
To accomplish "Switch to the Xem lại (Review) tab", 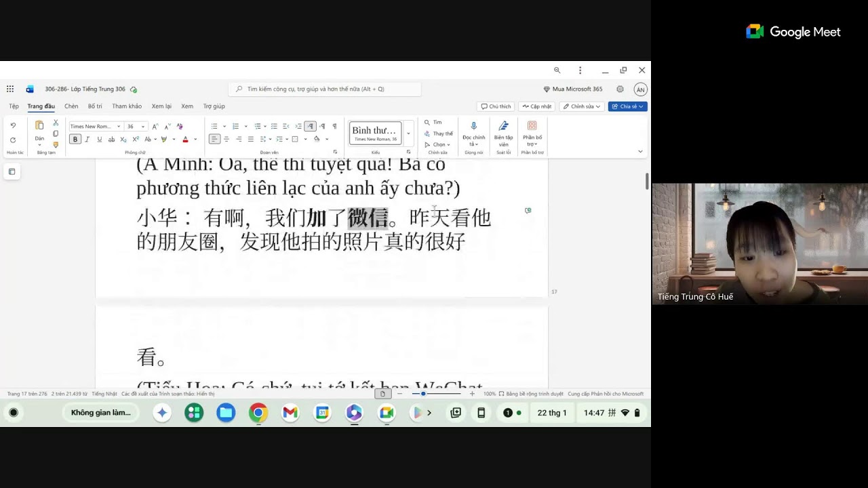I will [161, 106].
